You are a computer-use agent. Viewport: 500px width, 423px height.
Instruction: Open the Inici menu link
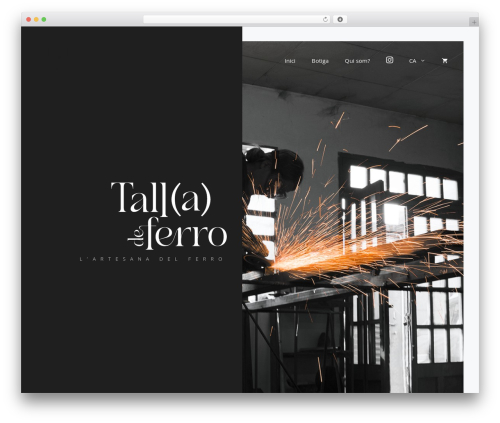point(289,61)
